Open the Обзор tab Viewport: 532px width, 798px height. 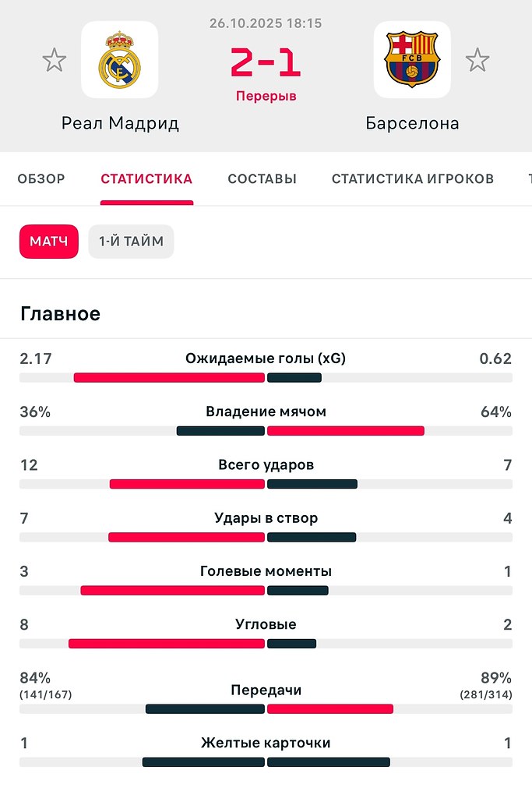click(x=41, y=178)
